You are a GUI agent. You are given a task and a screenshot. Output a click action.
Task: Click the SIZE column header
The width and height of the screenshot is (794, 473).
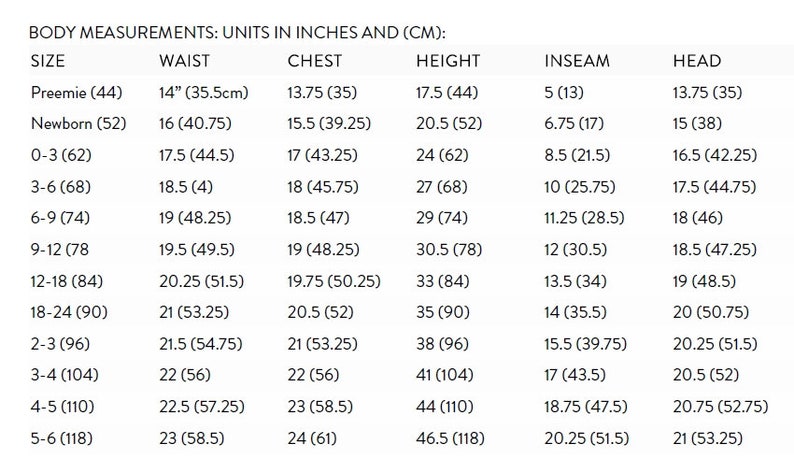coord(48,61)
